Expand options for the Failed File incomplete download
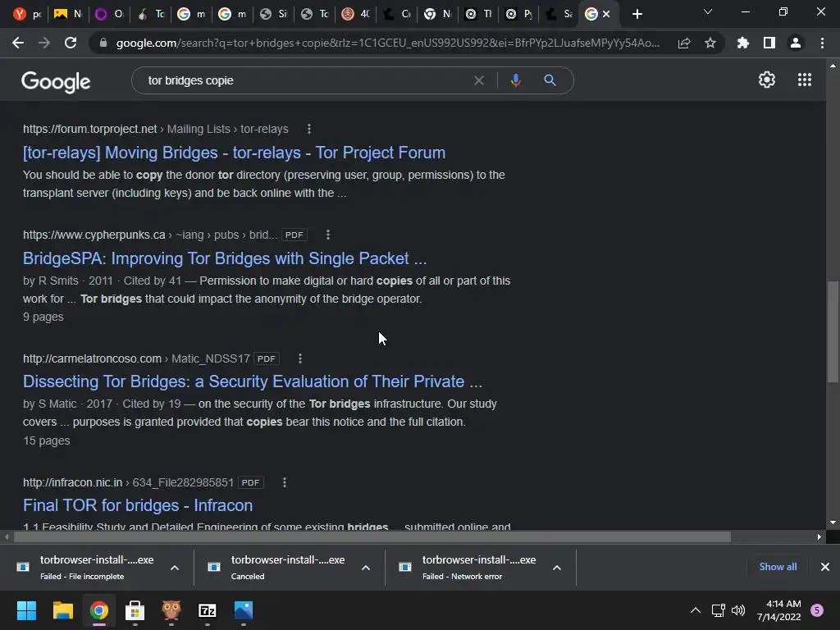 [175, 568]
